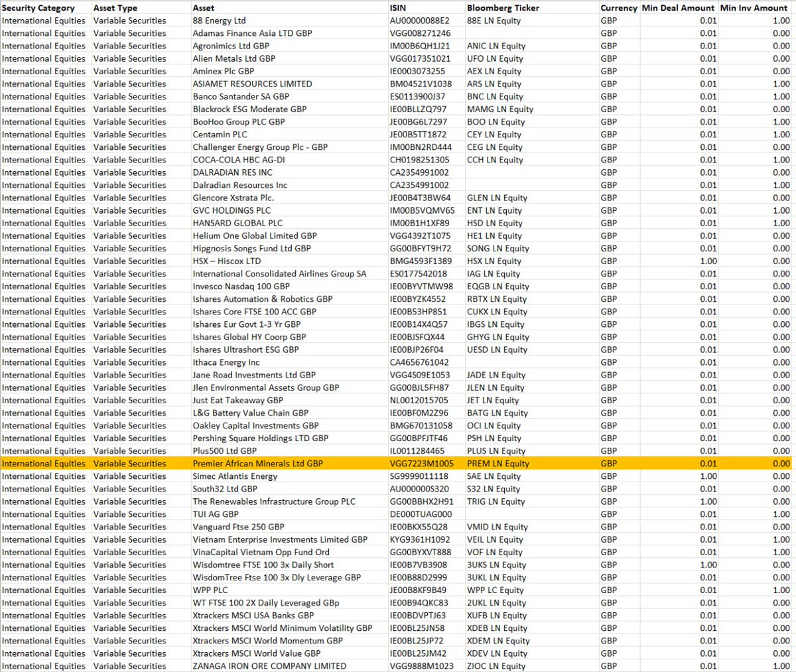
Task: Select Agronimics Ltd GBP cell
Action: point(231,46)
